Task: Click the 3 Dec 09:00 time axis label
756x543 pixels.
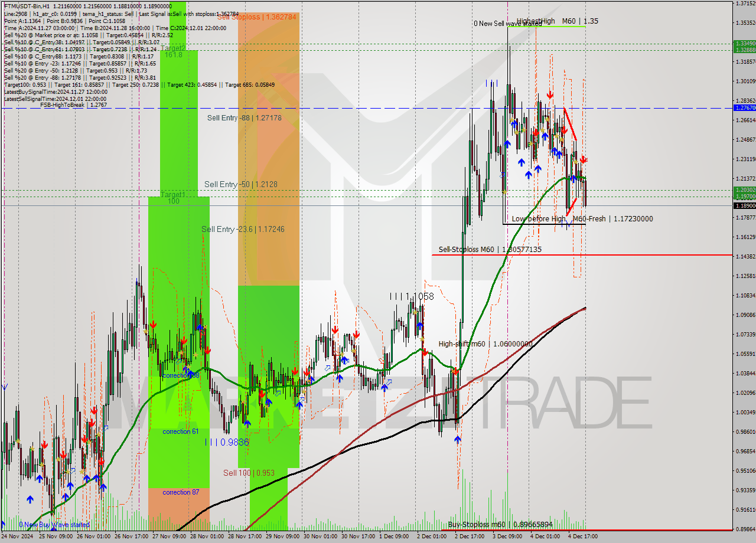Action: (507, 537)
